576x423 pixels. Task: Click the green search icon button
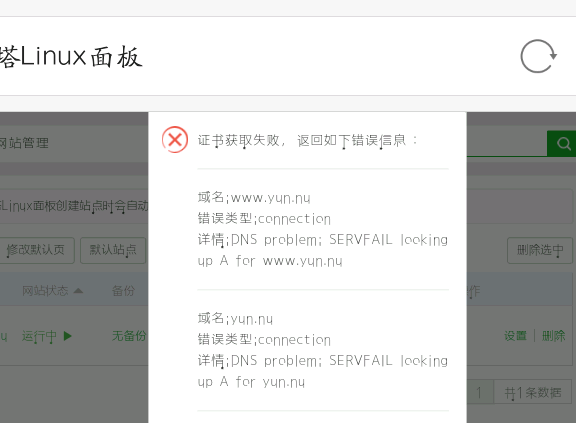click(x=562, y=144)
